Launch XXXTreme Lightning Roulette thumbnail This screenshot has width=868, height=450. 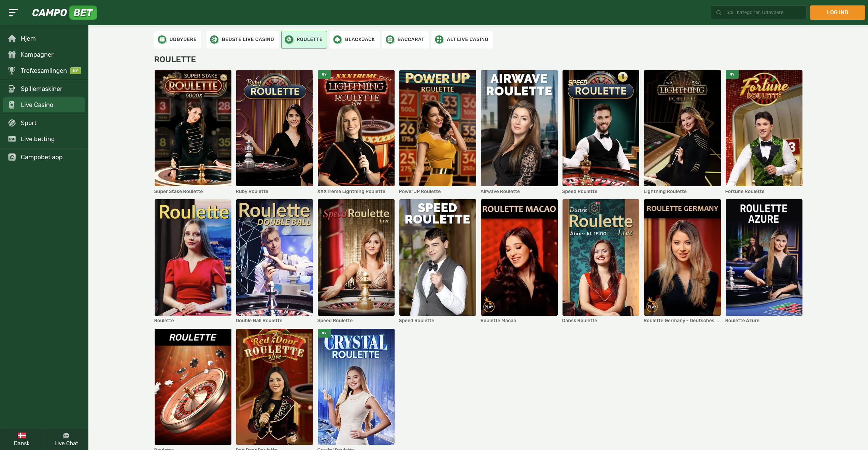356,128
